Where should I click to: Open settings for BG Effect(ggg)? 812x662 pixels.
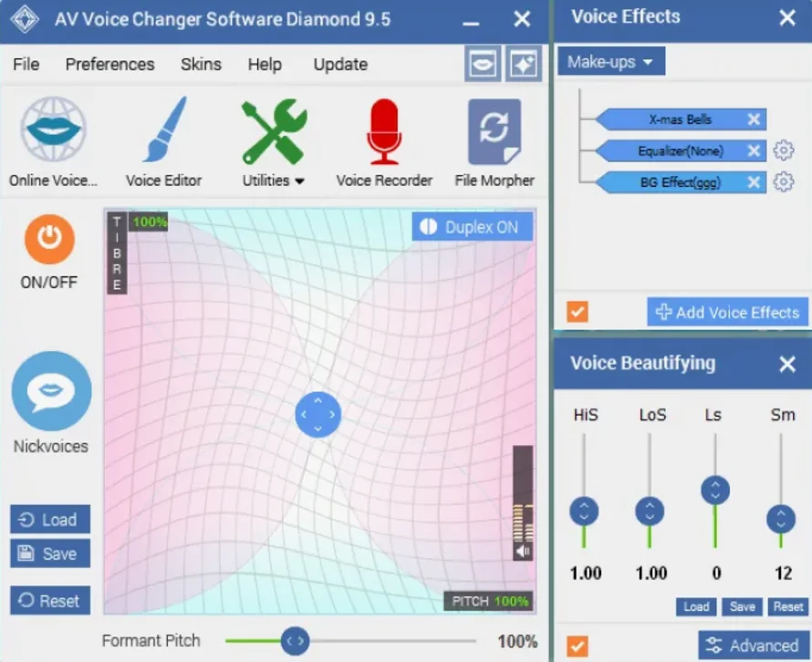coord(784,182)
